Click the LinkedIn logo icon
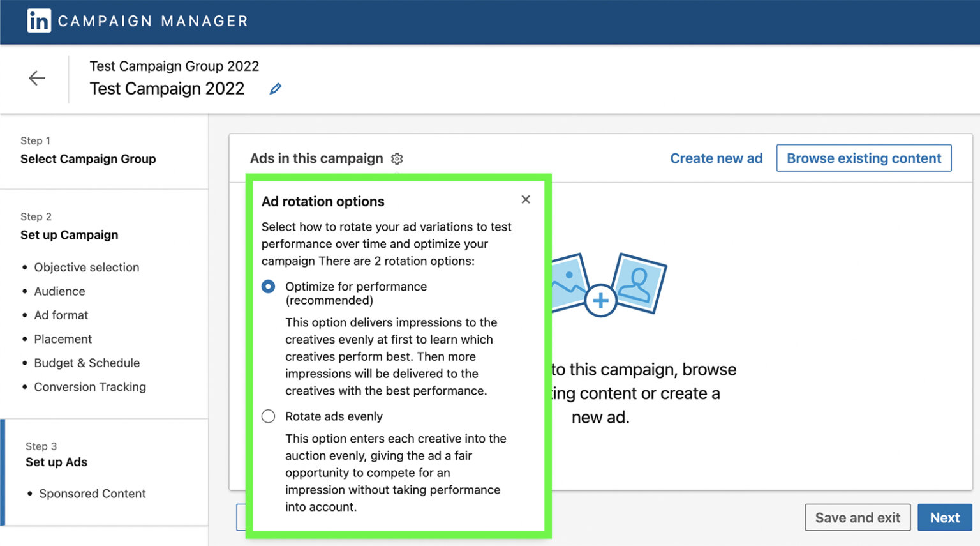The height and width of the screenshot is (546, 980). click(38, 21)
